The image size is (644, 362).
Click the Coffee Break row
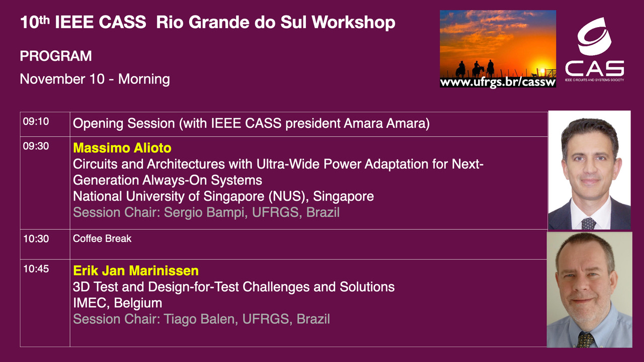102,239
